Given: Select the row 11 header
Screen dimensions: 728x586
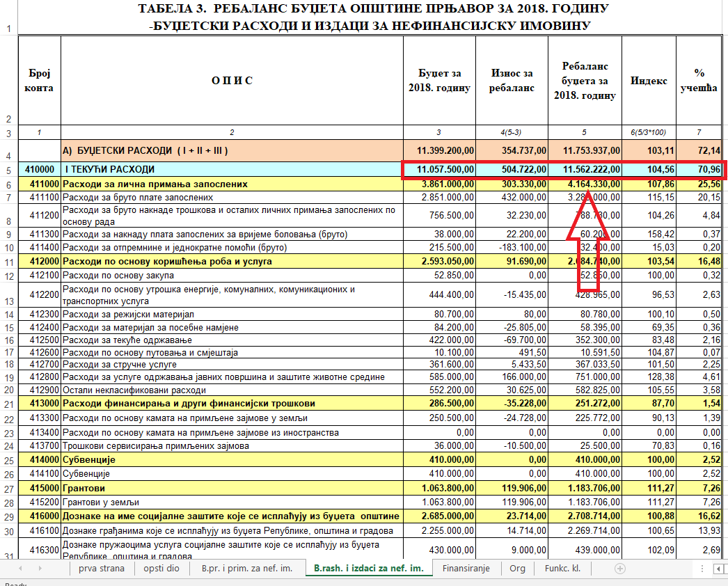Looking at the screenshot, I should tap(9, 262).
